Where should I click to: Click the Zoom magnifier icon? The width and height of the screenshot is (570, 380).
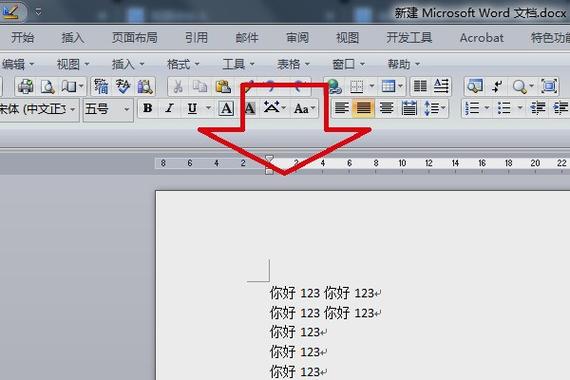point(519,86)
